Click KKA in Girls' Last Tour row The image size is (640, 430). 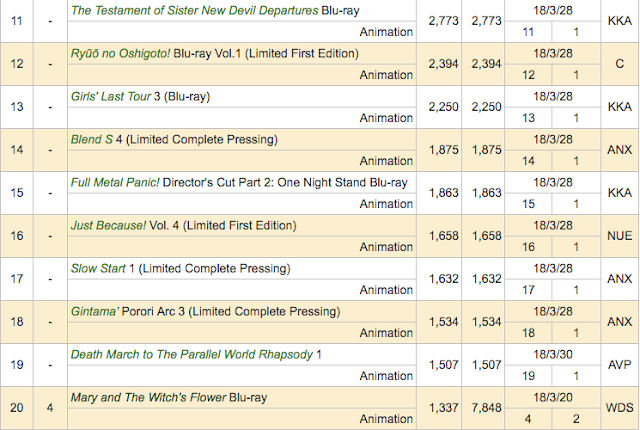(x=620, y=107)
